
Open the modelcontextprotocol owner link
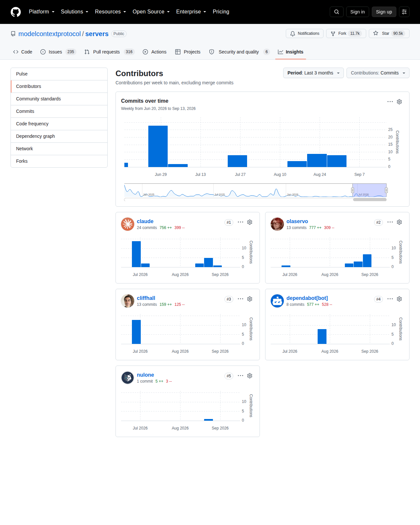[50, 34]
